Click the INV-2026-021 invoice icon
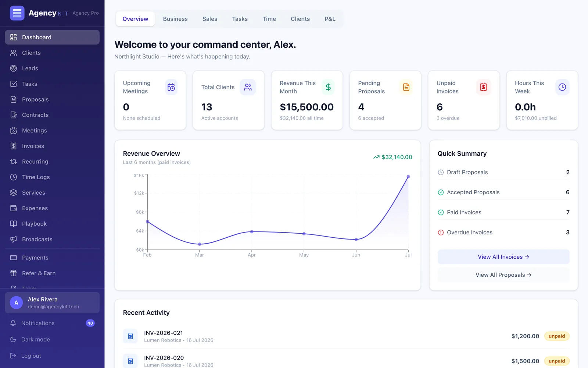The height and width of the screenshot is (368, 588). (130, 336)
